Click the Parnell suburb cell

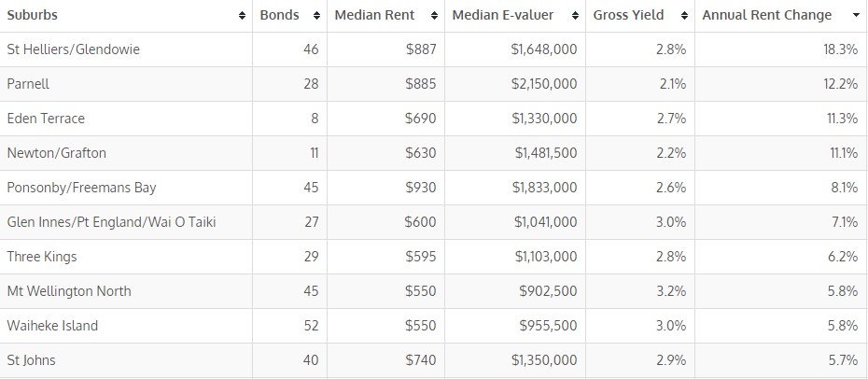[x=28, y=84]
